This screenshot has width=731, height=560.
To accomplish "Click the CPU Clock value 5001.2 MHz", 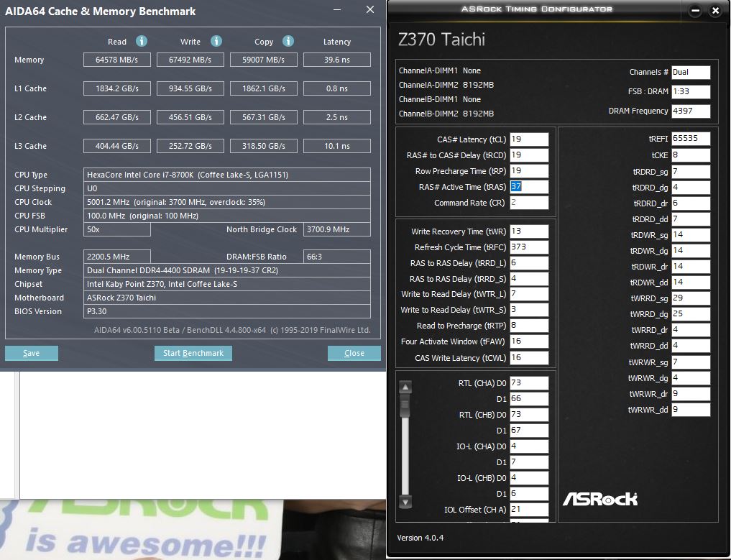I will (x=227, y=202).
